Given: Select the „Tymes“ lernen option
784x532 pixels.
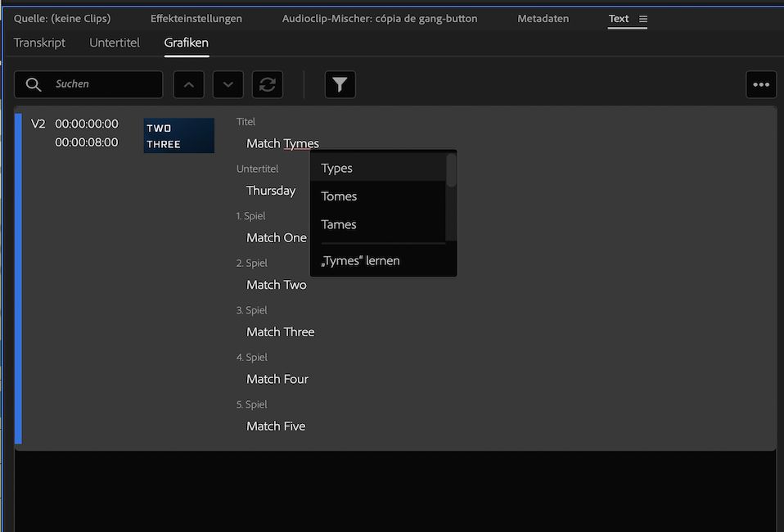Looking at the screenshot, I should click(383, 260).
